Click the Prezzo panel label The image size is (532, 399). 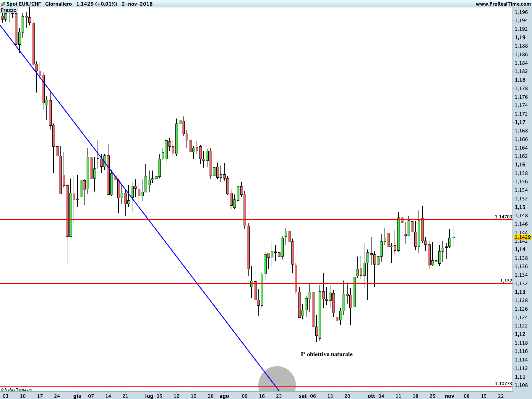pyautogui.click(x=9, y=10)
